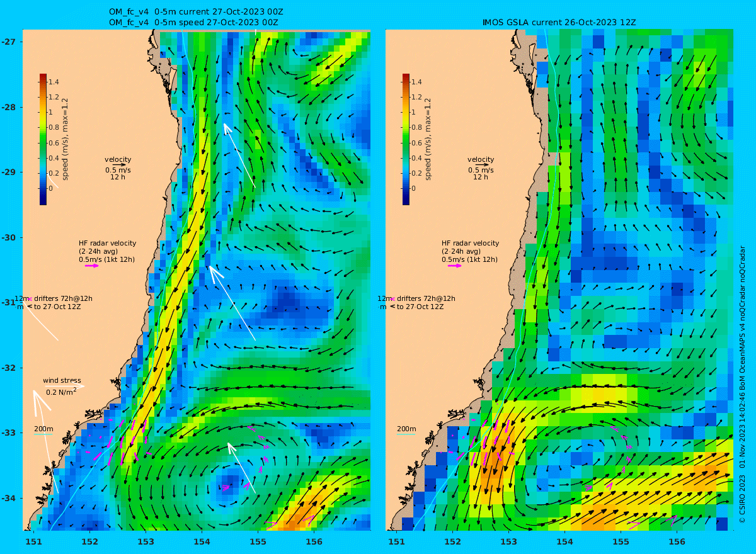The width and height of the screenshot is (756, 554).
Task: Click the 'wind stress' legend label
Action: (62, 380)
